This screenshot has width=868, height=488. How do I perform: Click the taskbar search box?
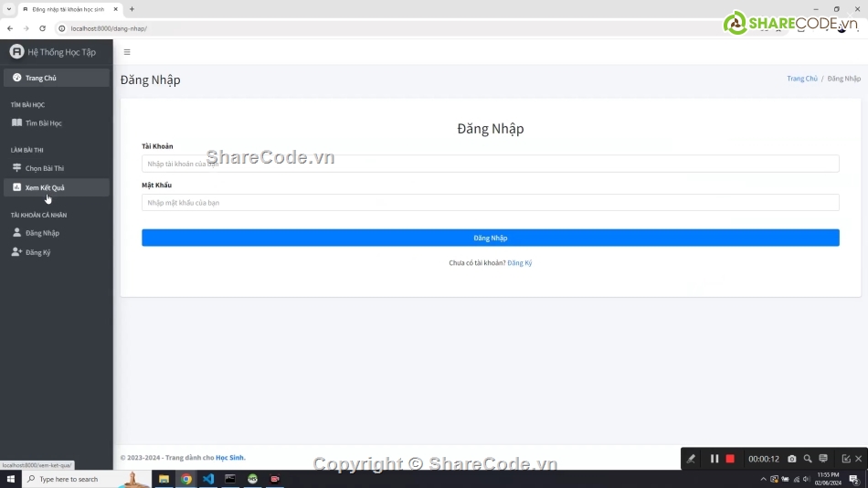point(86,479)
